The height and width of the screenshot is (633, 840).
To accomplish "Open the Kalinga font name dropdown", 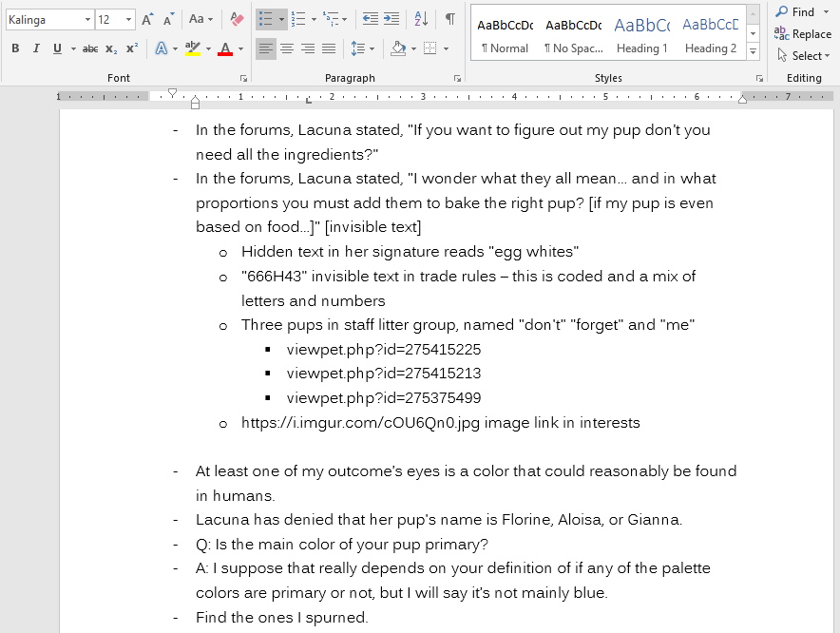I will coord(87,20).
